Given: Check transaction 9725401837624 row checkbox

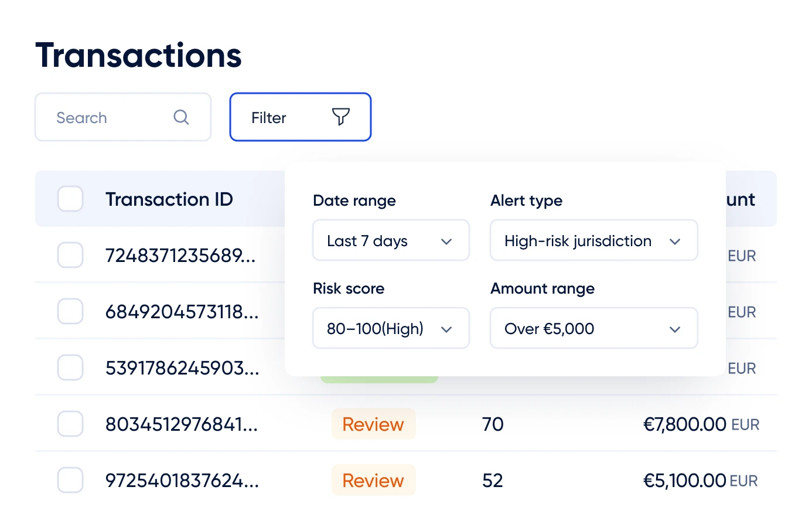Looking at the screenshot, I should coord(70,479).
